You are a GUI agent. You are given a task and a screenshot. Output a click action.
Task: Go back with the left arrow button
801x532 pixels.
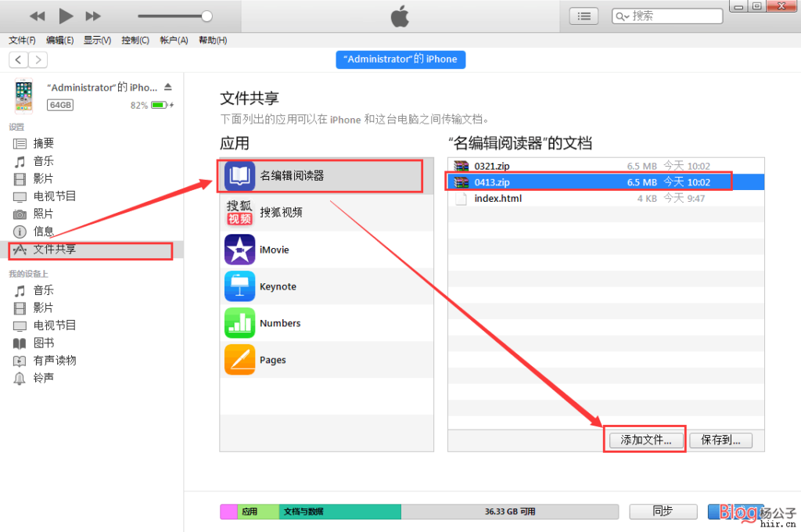tap(19, 59)
